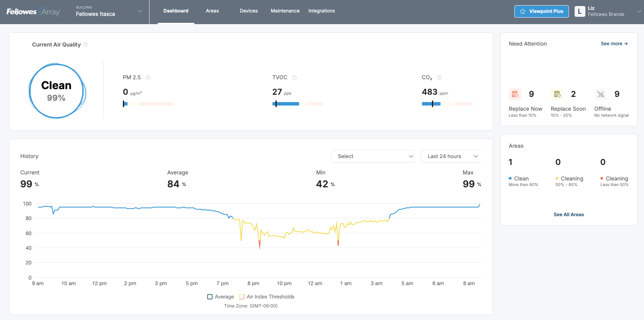Click the Replace Soon filter icon
Image resolution: width=644 pixels, height=320 pixels.
(557, 94)
